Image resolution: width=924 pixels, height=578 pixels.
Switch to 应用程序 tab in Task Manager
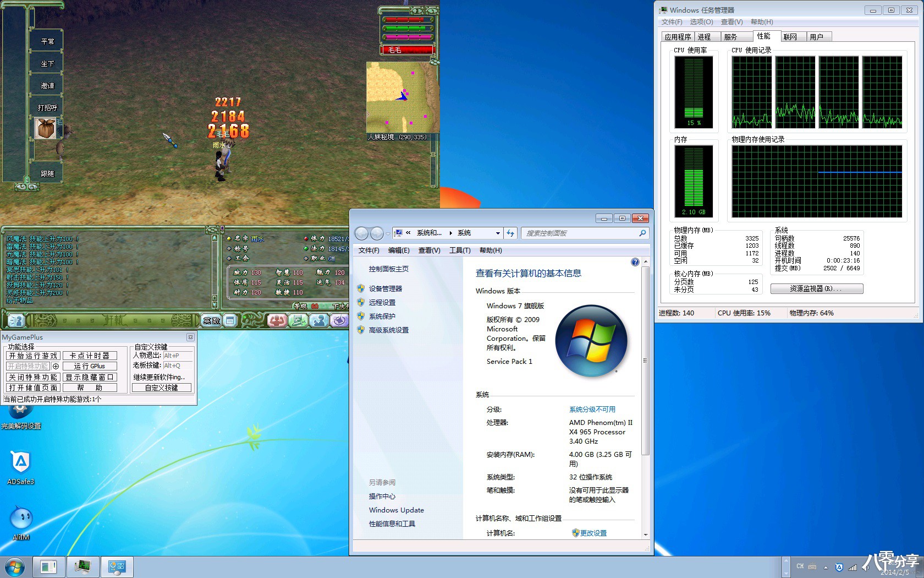678,37
